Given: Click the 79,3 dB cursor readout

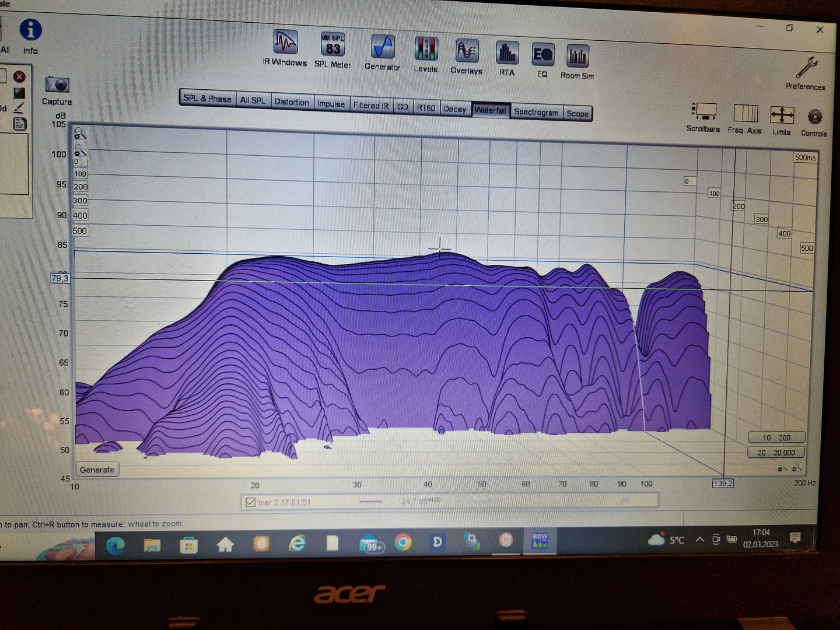Looking at the screenshot, I should pyautogui.click(x=60, y=278).
